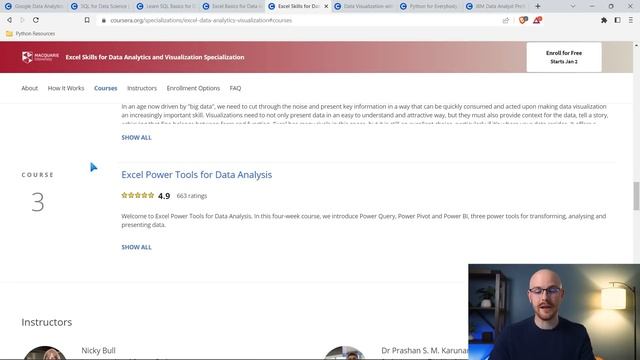
Task: Click Dr Prashan's profile photo
Action: pos(344,353)
